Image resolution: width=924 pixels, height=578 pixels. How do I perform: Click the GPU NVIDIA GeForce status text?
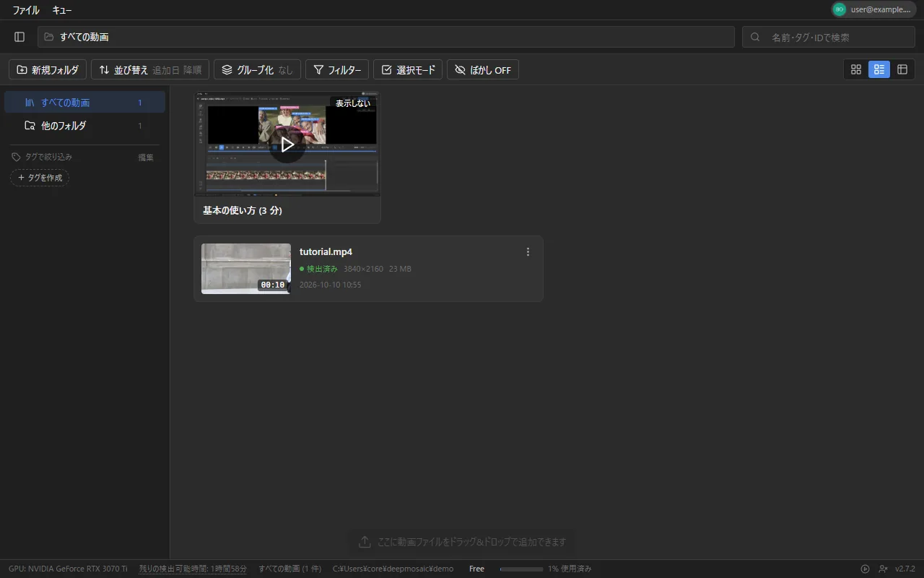coord(68,569)
